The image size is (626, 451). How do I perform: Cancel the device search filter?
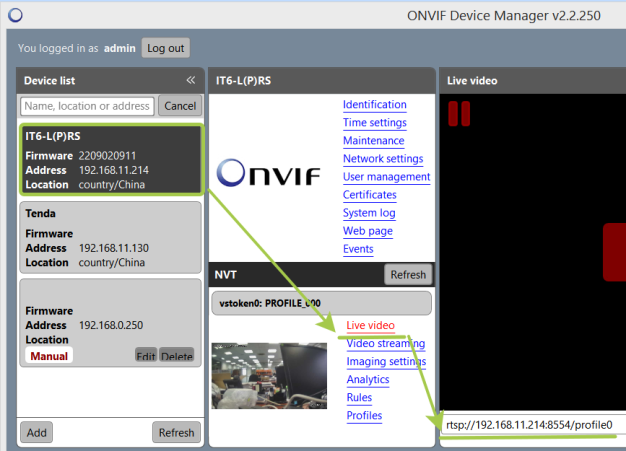pos(180,106)
